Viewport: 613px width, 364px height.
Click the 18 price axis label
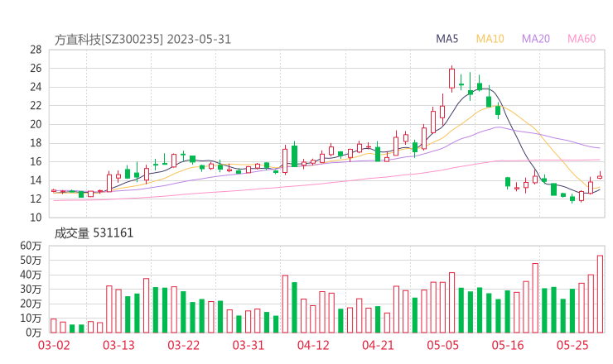pyautogui.click(x=36, y=143)
